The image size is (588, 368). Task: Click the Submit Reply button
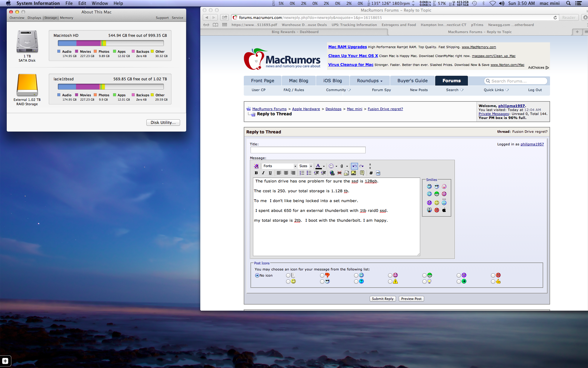pos(383,299)
